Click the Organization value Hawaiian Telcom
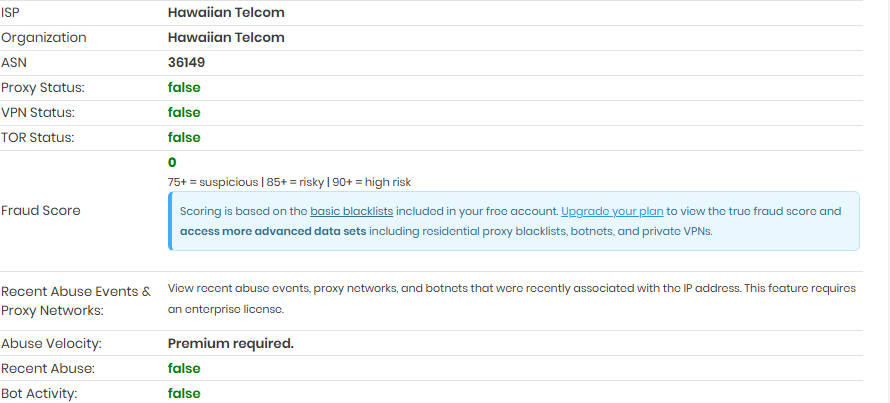This screenshot has height=403, width=890. point(226,37)
